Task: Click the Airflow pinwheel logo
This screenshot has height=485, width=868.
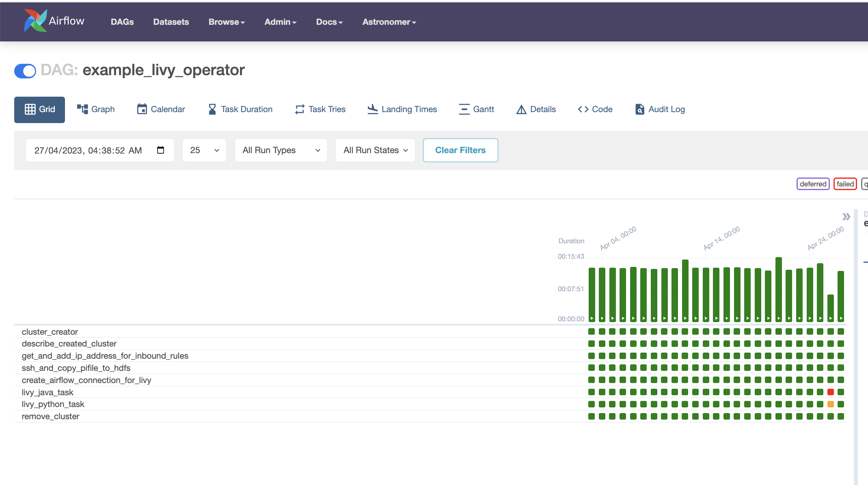Action: pyautogui.click(x=35, y=21)
